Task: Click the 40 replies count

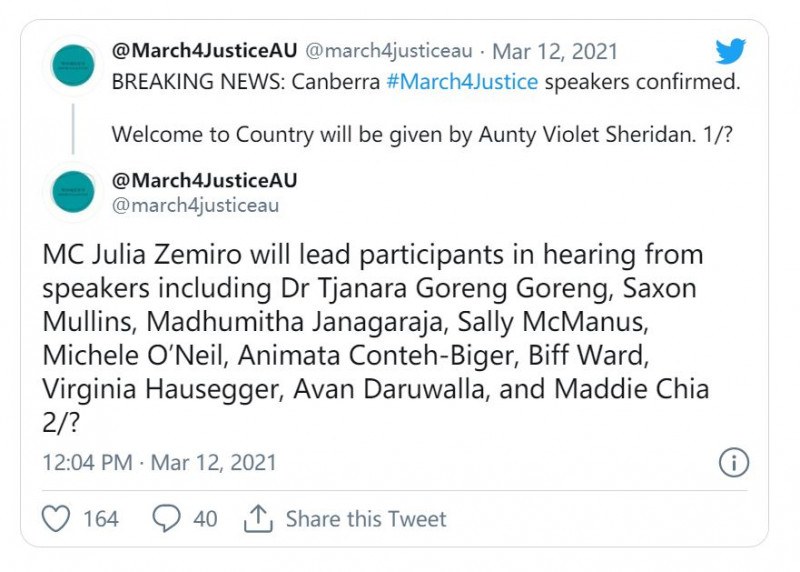Action: point(205,519)
